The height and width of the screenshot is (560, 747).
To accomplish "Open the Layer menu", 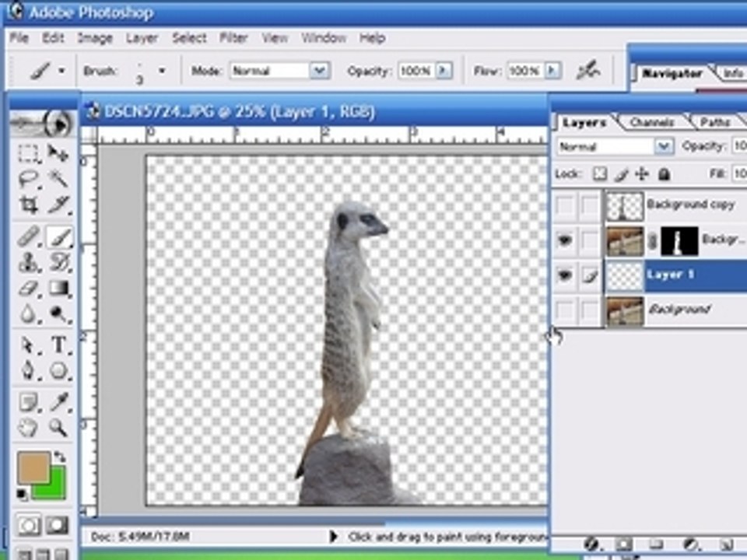I will pyautogui.click(x=142, y=38).
